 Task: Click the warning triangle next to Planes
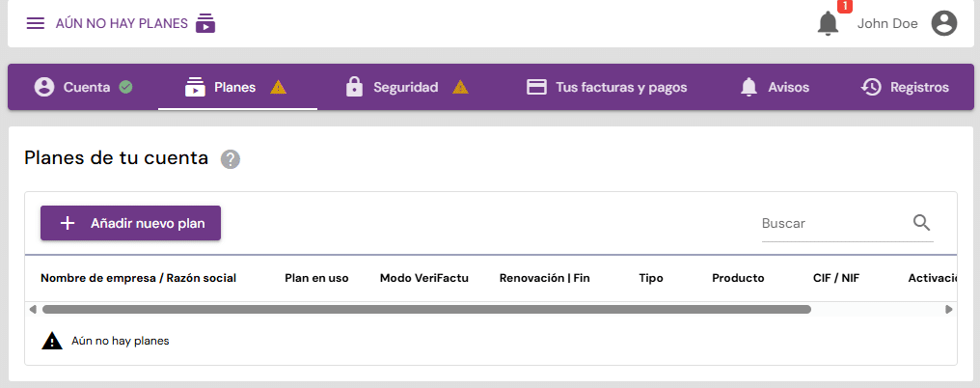point(278,87)
